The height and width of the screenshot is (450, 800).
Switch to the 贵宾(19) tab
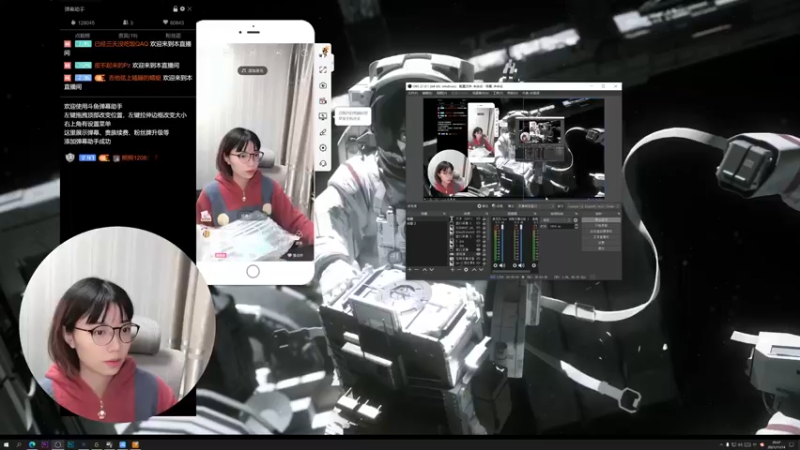pos(128,36)
